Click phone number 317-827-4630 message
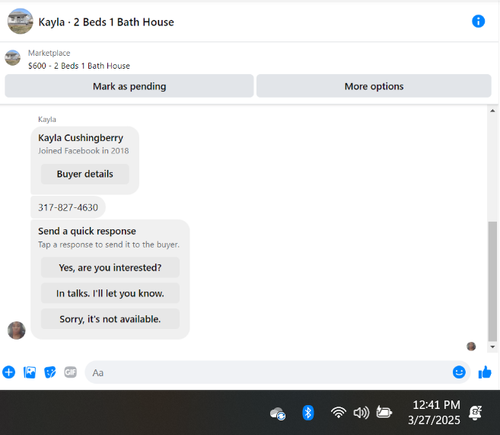 tap(68, 207)
